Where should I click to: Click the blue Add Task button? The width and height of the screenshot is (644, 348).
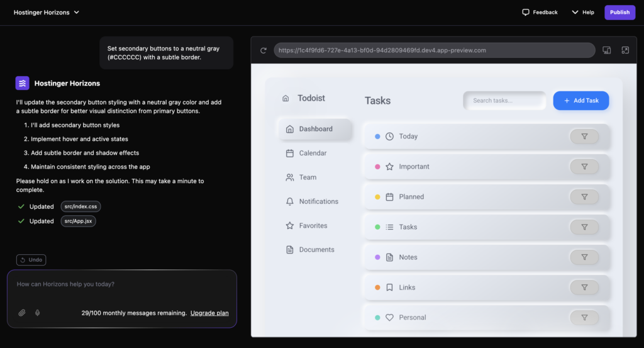(580, 101)
